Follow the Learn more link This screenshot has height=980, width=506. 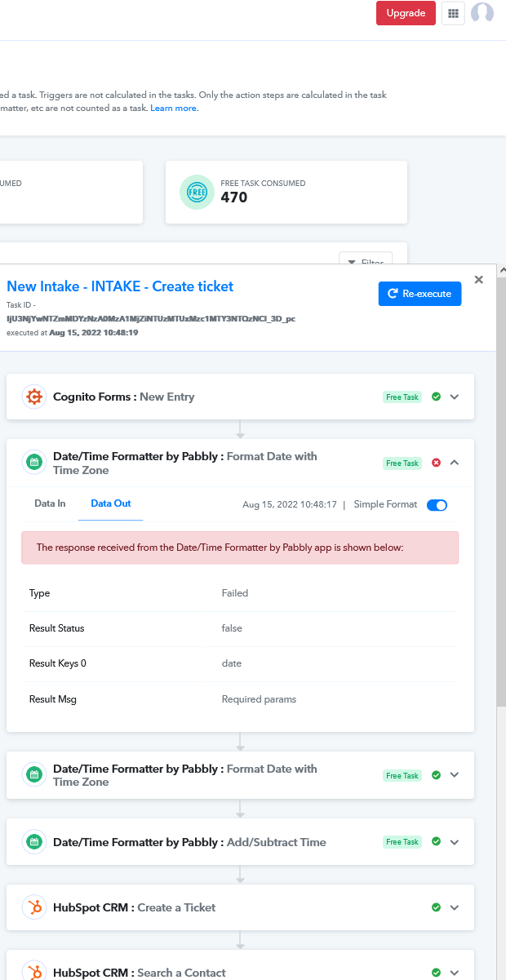[173, 108]
